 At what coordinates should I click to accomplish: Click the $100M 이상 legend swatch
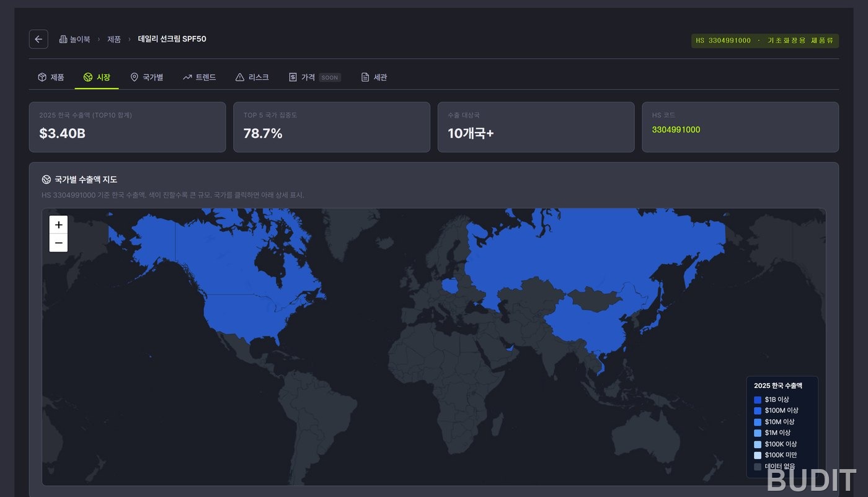pos(758,411)
